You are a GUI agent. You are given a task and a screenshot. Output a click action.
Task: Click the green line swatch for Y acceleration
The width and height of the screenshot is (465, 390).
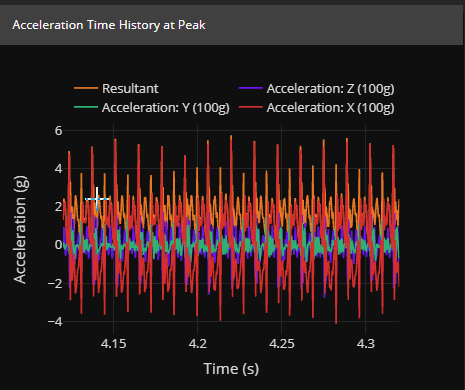pos(86,107)
